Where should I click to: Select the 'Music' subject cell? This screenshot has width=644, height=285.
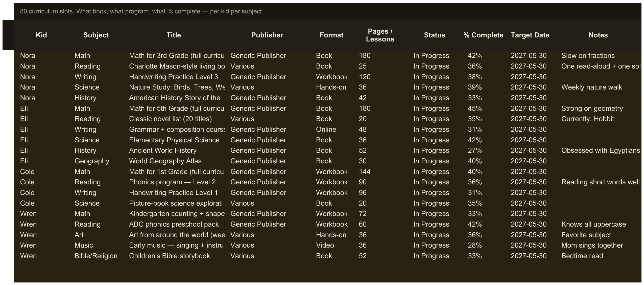click(96, 245)
